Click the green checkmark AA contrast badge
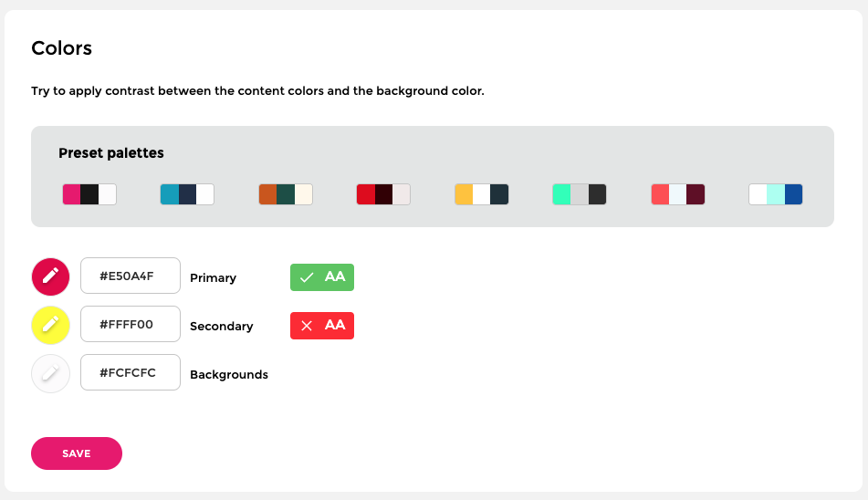 tap(321, 277)
